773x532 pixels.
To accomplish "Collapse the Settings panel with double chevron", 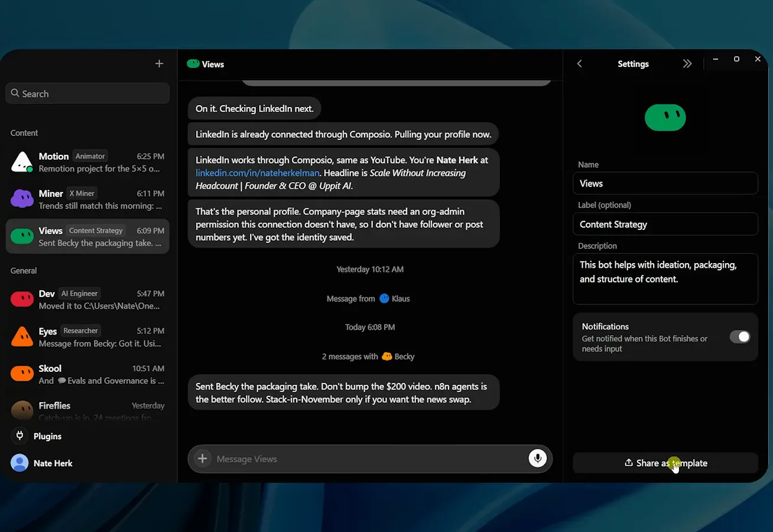I will pyautogui.click(x=687, y=64).
